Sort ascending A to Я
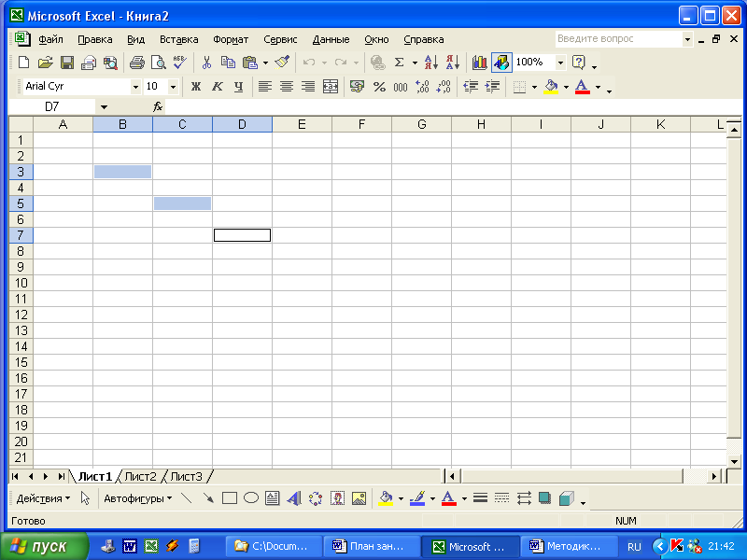This screenshot has height=560, width=747. click(x=430, y=63)
